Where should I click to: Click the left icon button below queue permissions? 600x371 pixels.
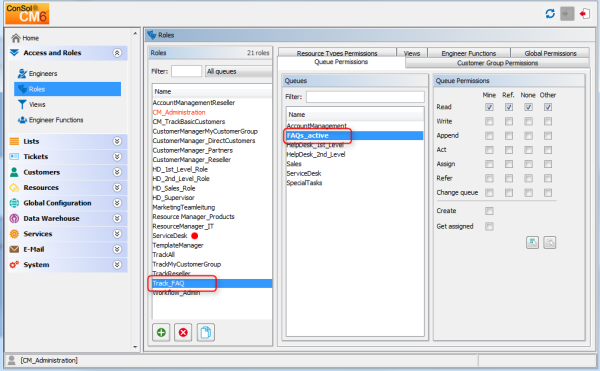click(532, 242)
